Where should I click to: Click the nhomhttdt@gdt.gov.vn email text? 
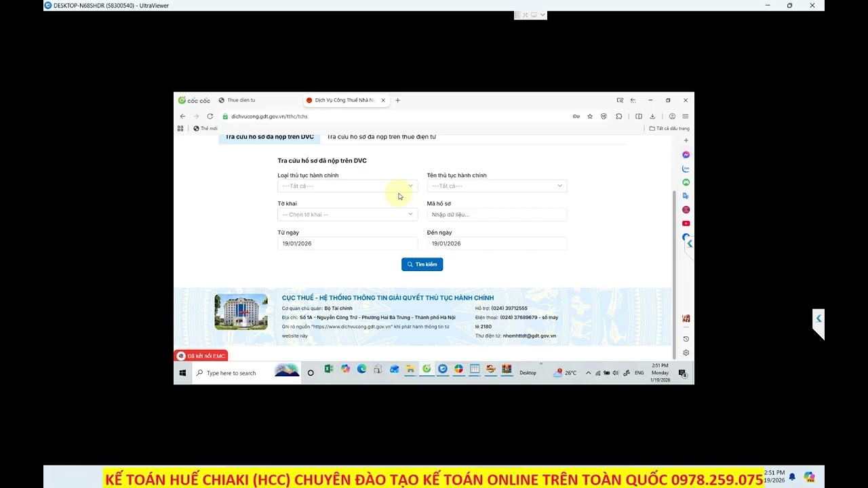pos(530,335)
